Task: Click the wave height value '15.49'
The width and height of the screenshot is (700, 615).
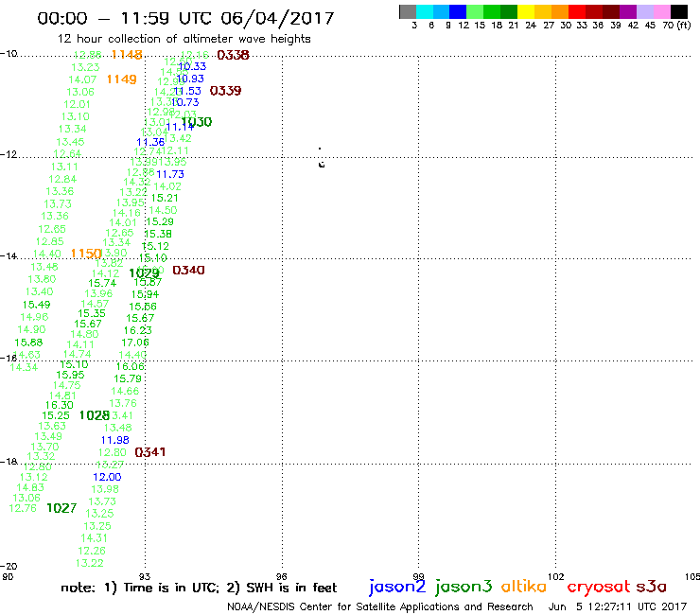Action: point(37,305)
